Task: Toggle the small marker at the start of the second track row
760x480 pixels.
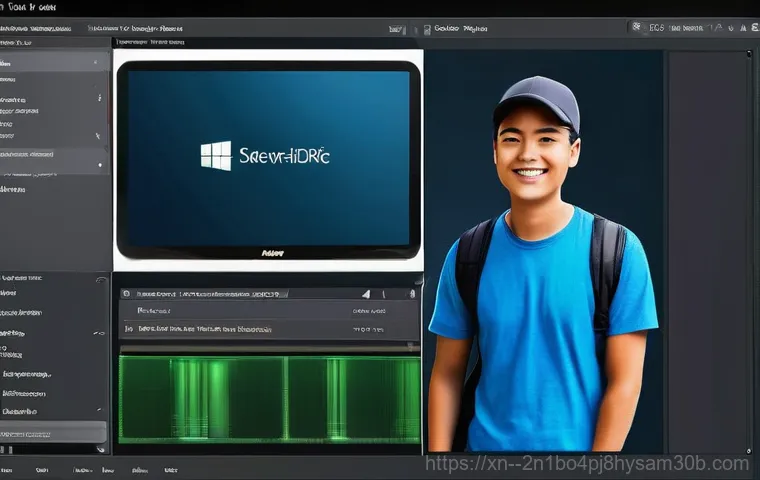Action: click(126, 328)
